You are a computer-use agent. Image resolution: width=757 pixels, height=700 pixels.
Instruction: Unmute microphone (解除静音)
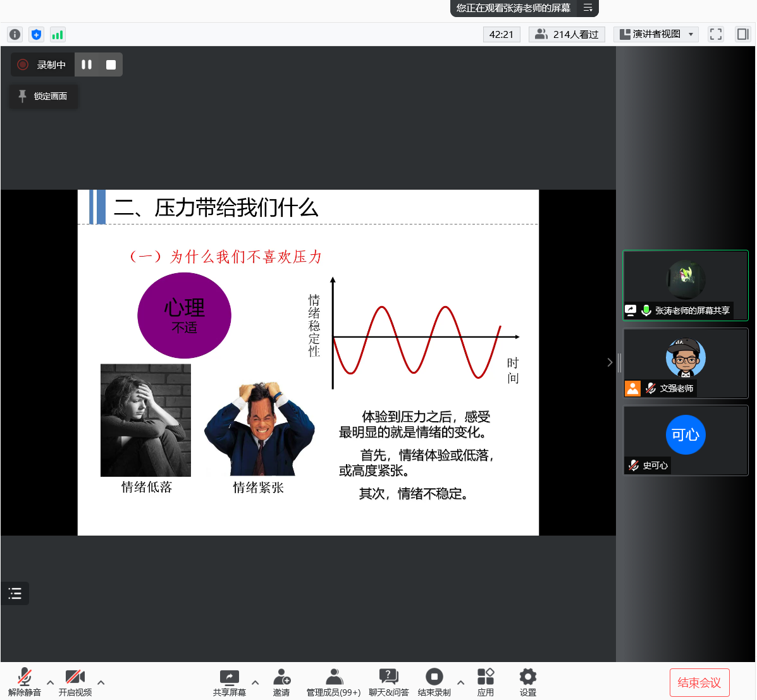click(25, 682)
